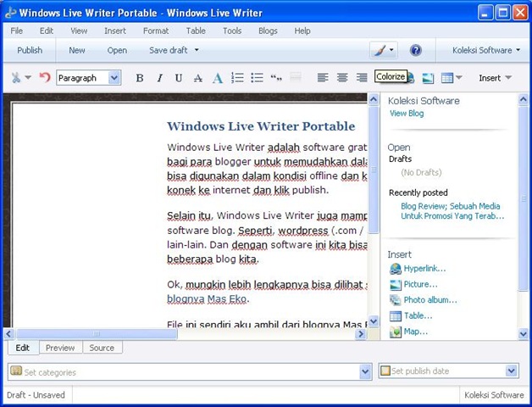
Task: Open the Format menu
Action: [x=156, y=31]
